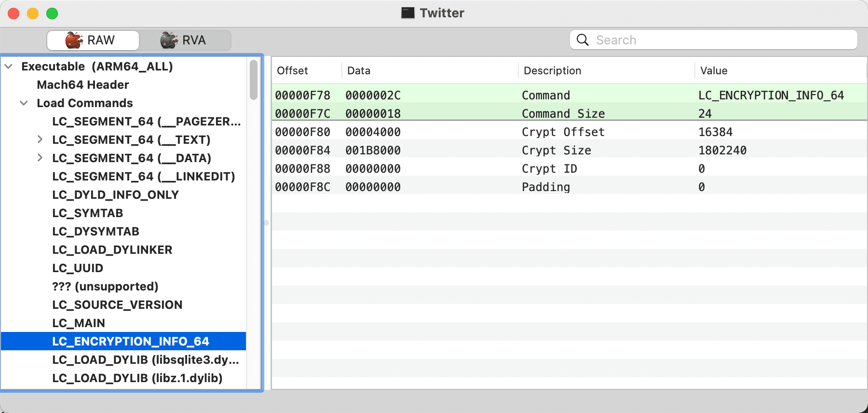The image size is (868, 413).
Task: Select LC_DYLD_INFO_ONLY load command
Action: tap(115, 195)
